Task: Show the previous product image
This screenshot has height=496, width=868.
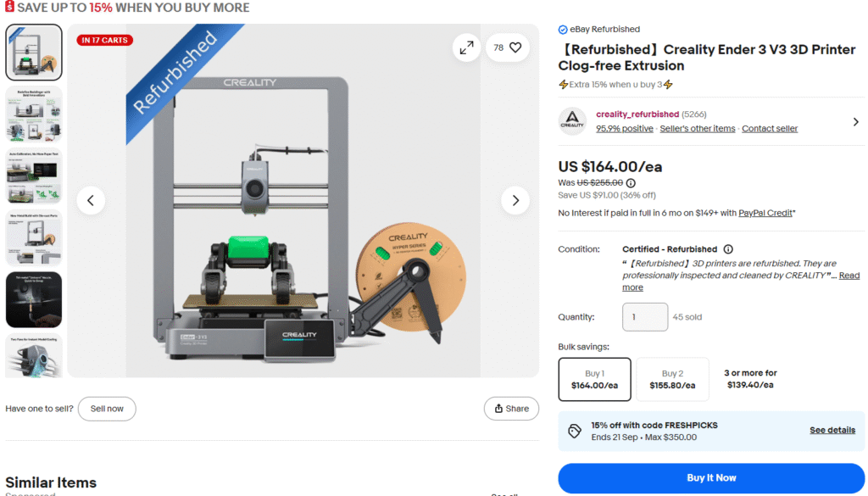Action: pyautogui.click(x=91, y=200)
